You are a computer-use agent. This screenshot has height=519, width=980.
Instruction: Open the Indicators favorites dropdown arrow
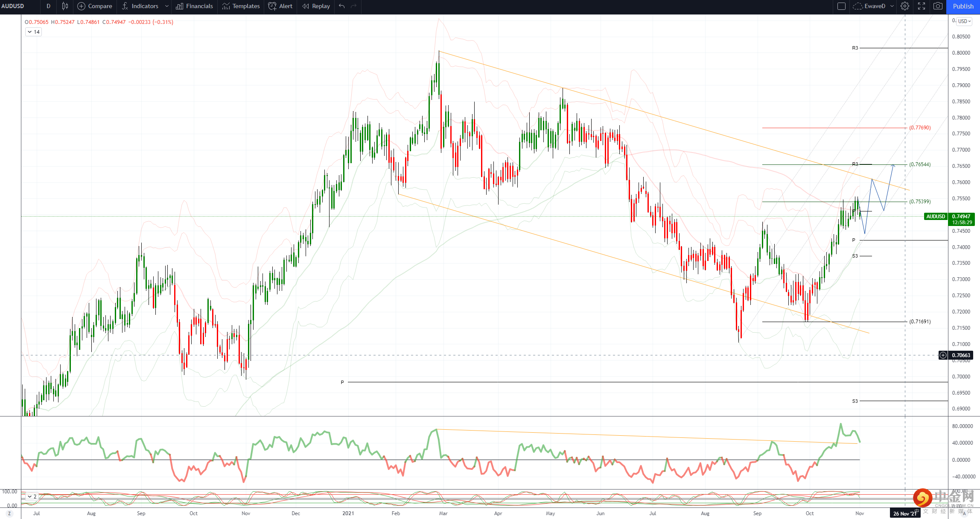pyautogui.click(x=166, y=6)
